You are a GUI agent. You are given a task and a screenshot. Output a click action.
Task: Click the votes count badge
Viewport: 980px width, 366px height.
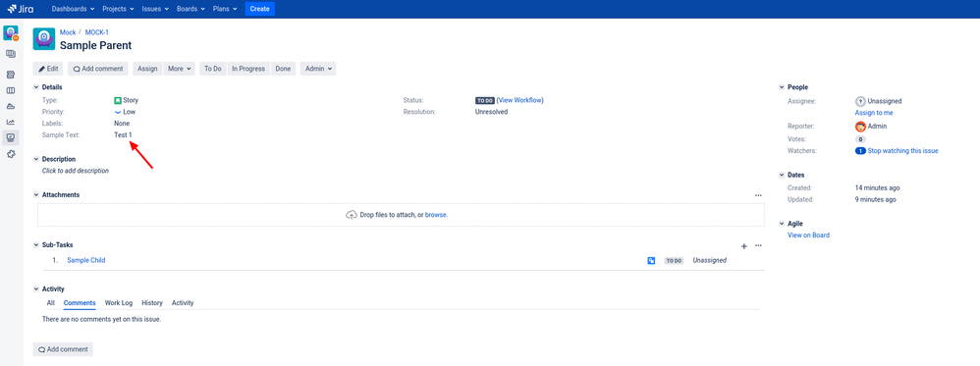pyautogui.click(x=860, y=139)
